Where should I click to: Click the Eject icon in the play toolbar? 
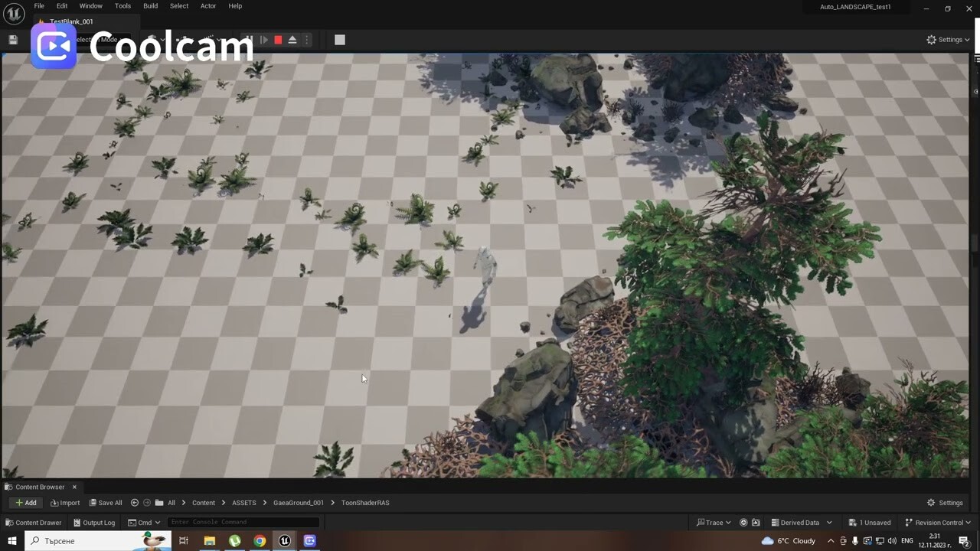(292, 39)
